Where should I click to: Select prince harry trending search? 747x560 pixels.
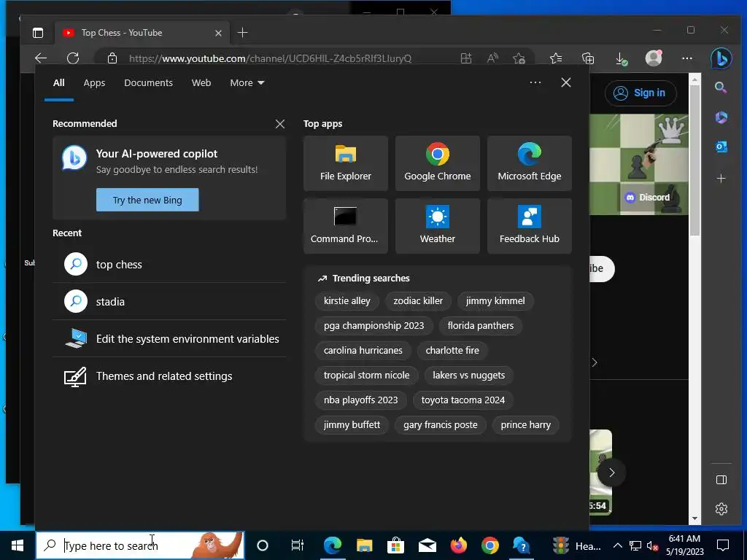coord(525,425)
